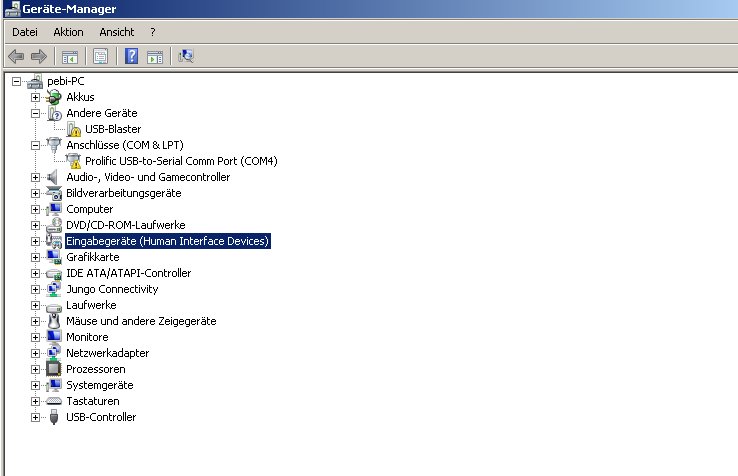Select IDE ATA/ATAPI-Controller label

coord(128,273)
